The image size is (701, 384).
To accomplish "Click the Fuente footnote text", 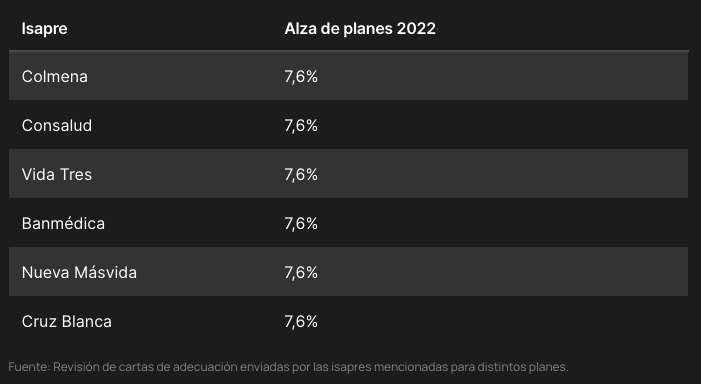I will [288, 367].
